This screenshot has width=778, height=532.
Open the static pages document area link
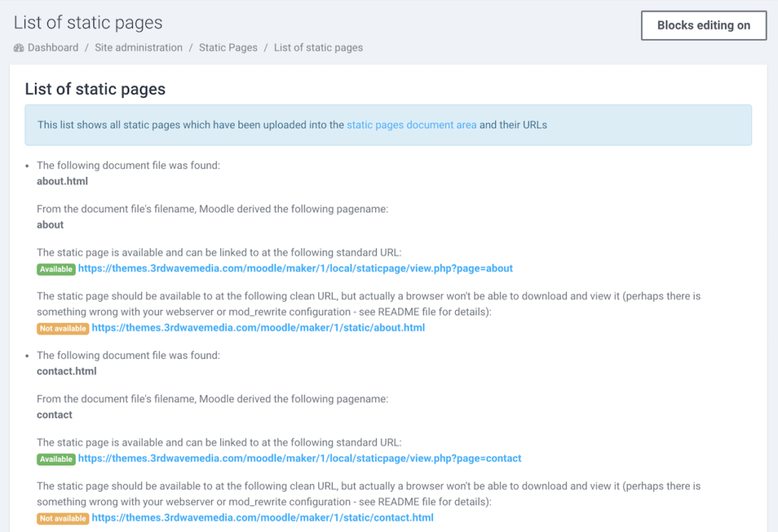tap(411, 125)
